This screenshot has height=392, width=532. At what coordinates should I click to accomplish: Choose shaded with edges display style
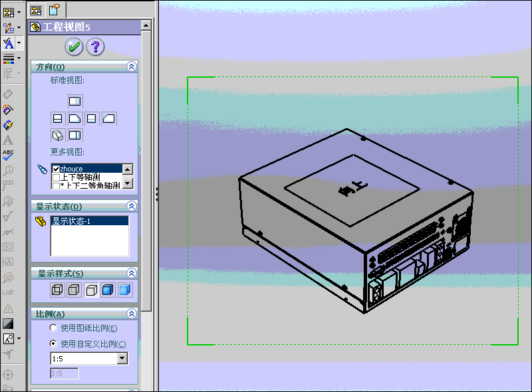tap(108, 290)
